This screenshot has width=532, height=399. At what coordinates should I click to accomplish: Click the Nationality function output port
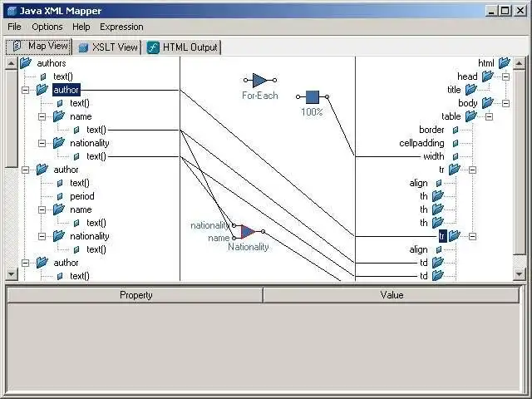(263, 232)
